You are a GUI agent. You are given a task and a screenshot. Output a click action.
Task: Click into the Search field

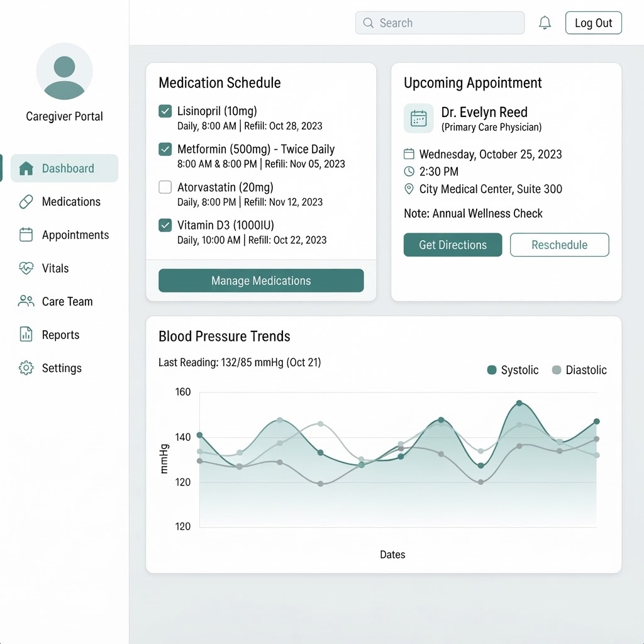tap(440, 23)
